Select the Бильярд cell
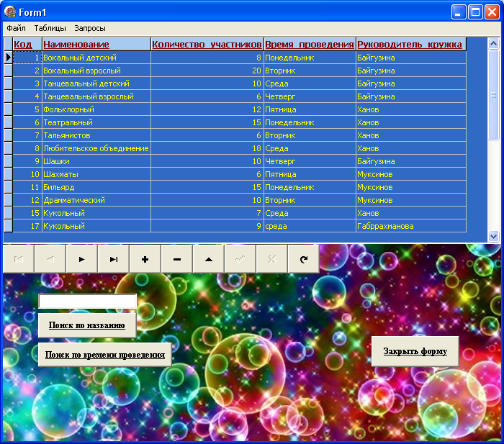The height and width of the screenshot is (444, 504). [x=96, y=187]
